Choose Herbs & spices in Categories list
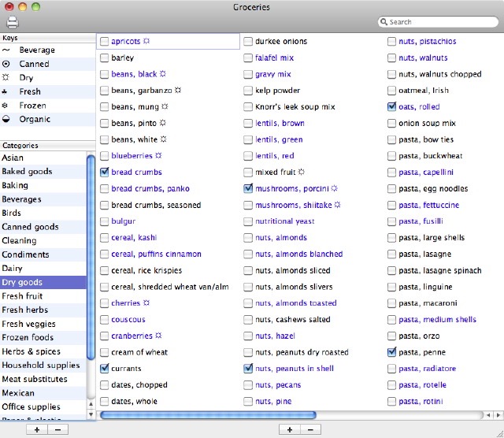Viewport: 504px width, 438px height. pos(31,351)
